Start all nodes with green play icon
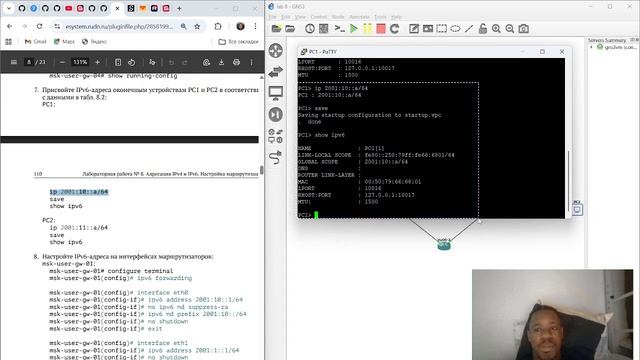640x360 pixels. tap(354, 29)
